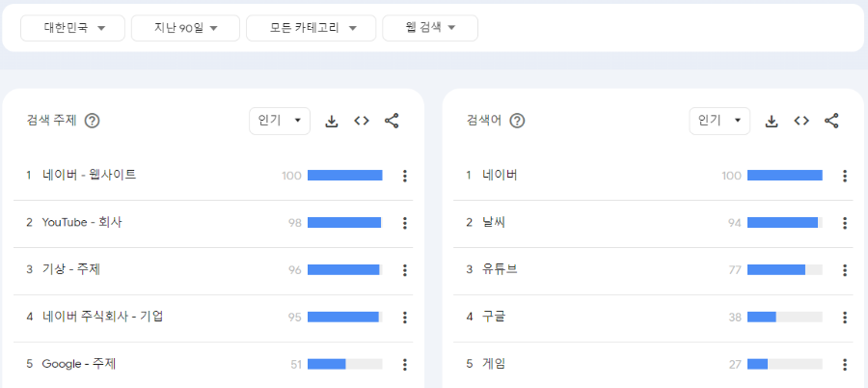Click the bar for Google - 주제 value 51
868x388 pixels.
tap(345, 364)
